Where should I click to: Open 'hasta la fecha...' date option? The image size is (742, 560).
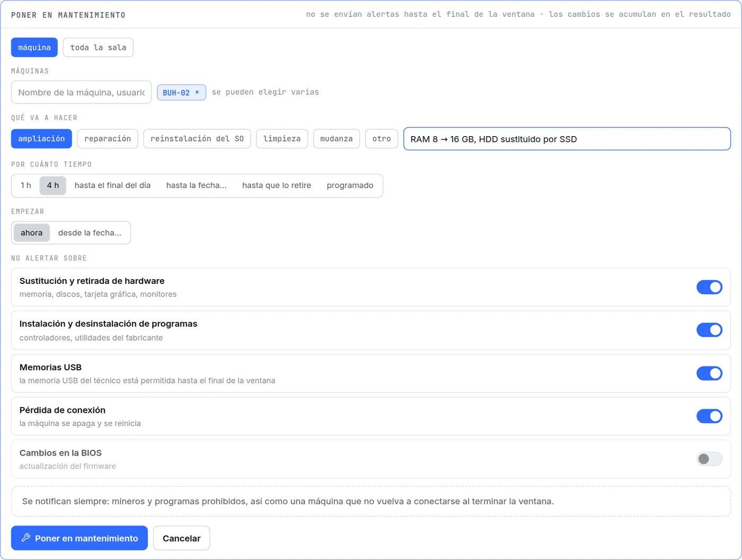coord(196,185)
